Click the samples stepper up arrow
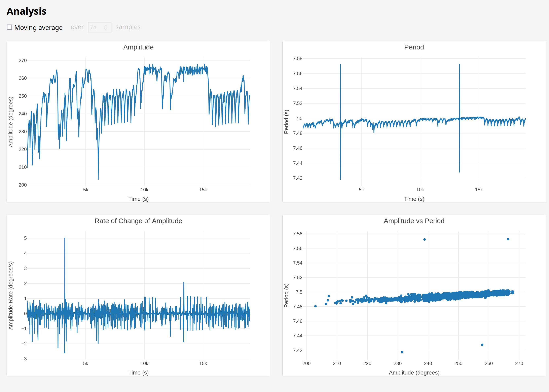Screen dimensions: 549x392 [106, 25]
